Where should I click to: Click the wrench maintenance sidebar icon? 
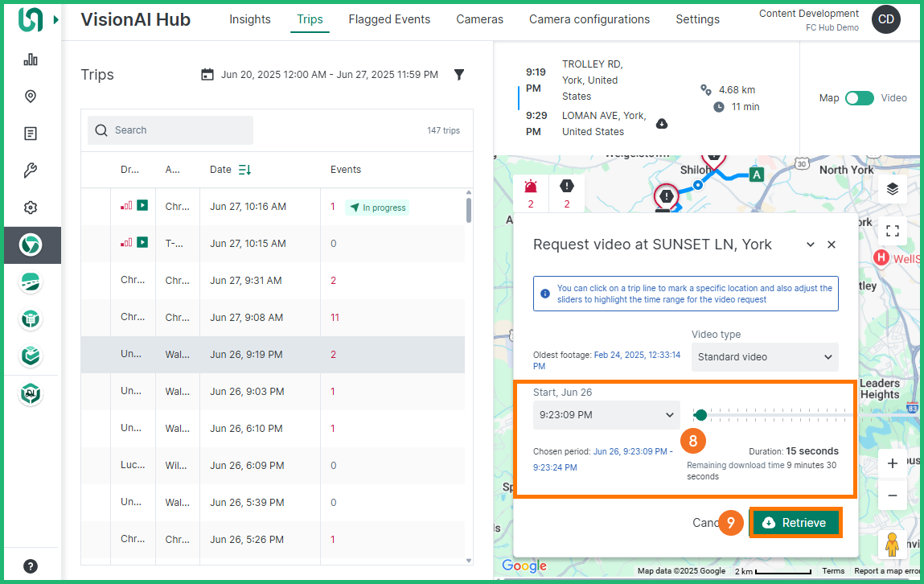[31, 171]
